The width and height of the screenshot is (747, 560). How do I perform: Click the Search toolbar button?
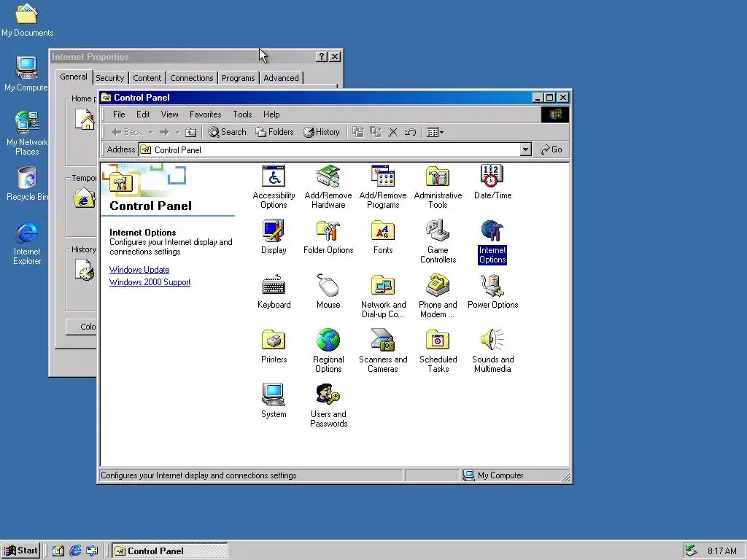click(228, 132)
